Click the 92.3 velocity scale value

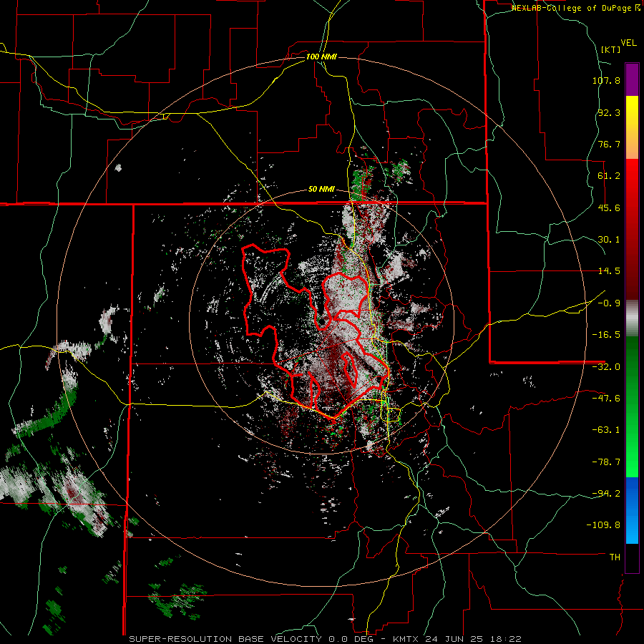click(x=609, y=112)
